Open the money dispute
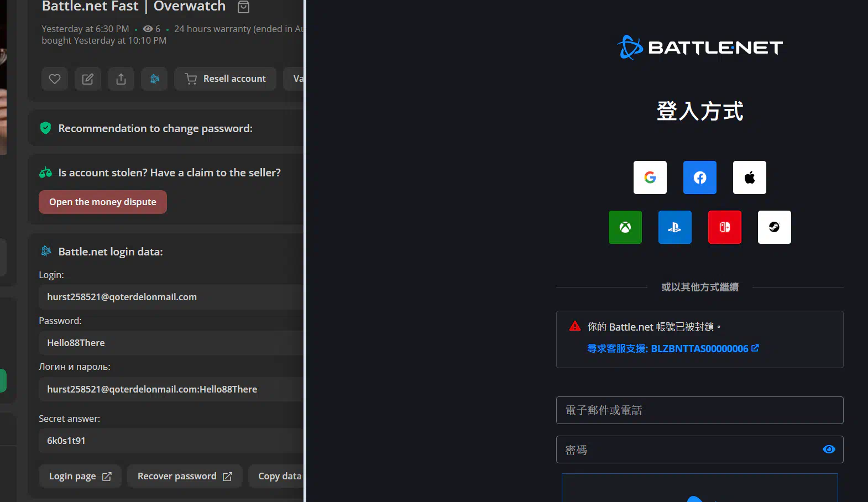This screenshot has width=868, height=502. [x=103, y=202]
